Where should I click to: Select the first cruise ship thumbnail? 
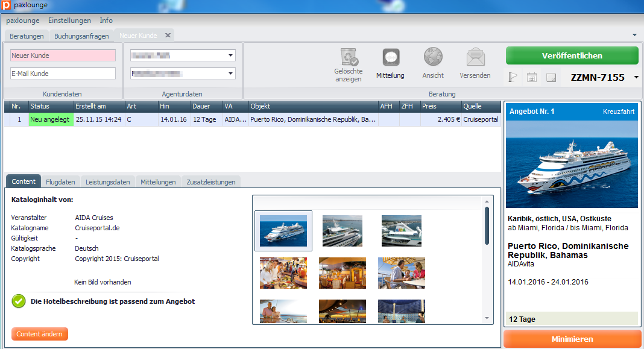point(283,231)
